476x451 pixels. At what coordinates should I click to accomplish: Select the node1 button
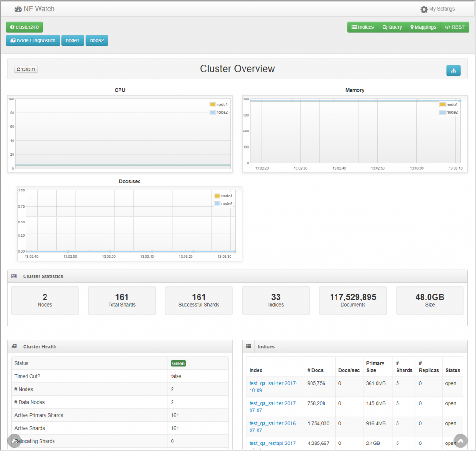click(x=73, y=40)
